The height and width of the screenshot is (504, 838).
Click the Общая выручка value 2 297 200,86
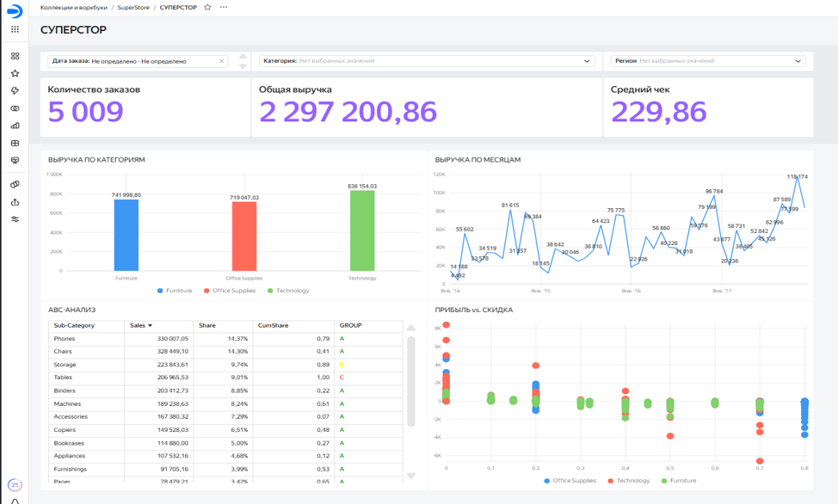348,112
